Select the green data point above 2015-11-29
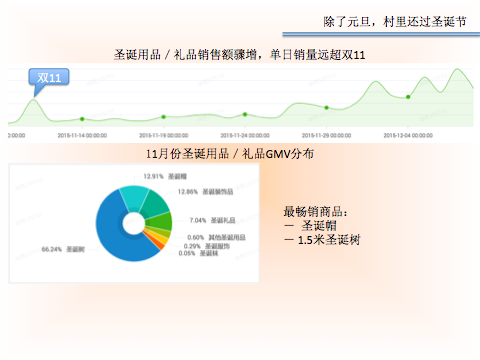The height and width of the screenshot is (360, 480). [x=327, y=108]
